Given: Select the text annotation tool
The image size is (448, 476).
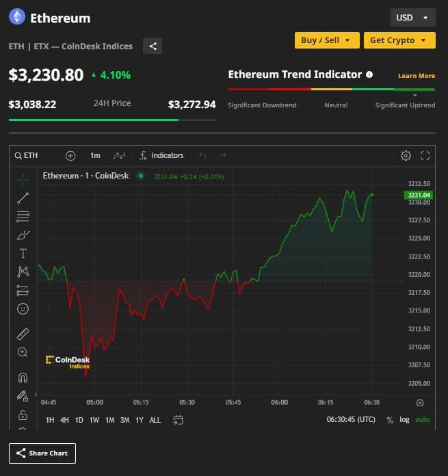Looking at the screenshot, I should pos(23,254).
